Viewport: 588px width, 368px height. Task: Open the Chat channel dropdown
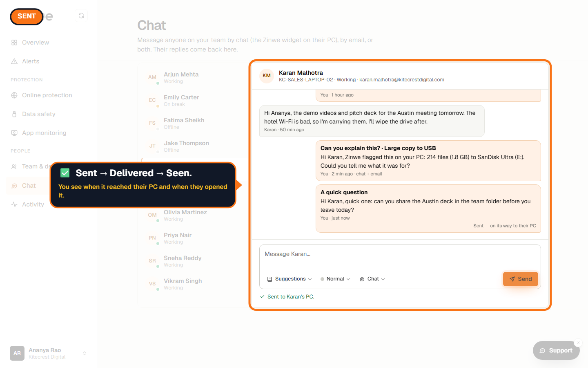click(x=372, y=279)
